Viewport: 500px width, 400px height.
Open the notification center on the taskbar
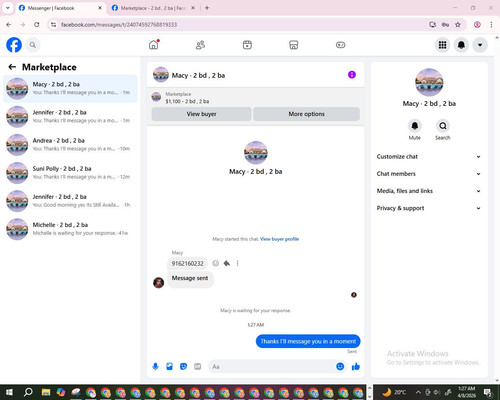[488, 392]
